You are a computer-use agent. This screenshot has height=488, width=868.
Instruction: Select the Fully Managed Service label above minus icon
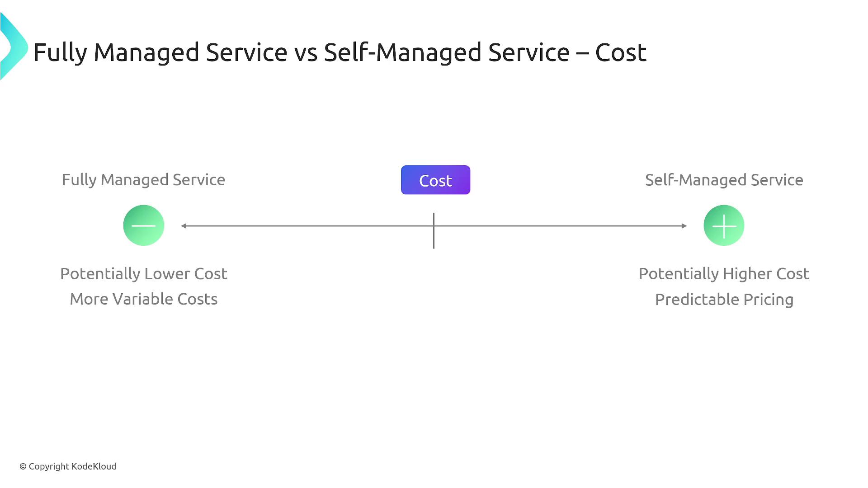[x=143, y=180]
